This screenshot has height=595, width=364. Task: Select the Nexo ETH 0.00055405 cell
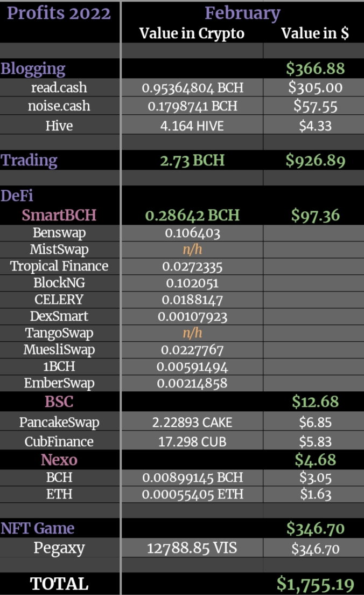point(192,494)
